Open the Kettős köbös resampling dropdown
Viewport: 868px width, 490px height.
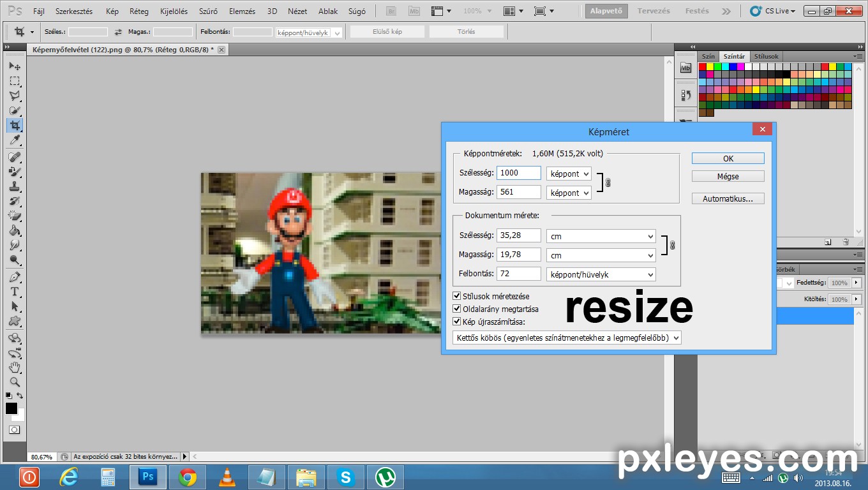[567, 338]
